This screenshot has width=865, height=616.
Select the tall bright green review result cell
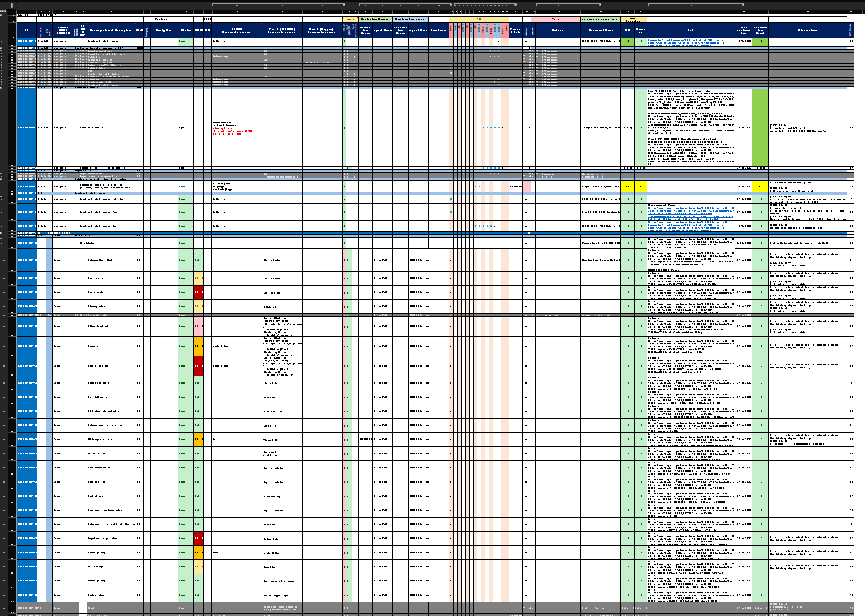(x=760, y=127)
